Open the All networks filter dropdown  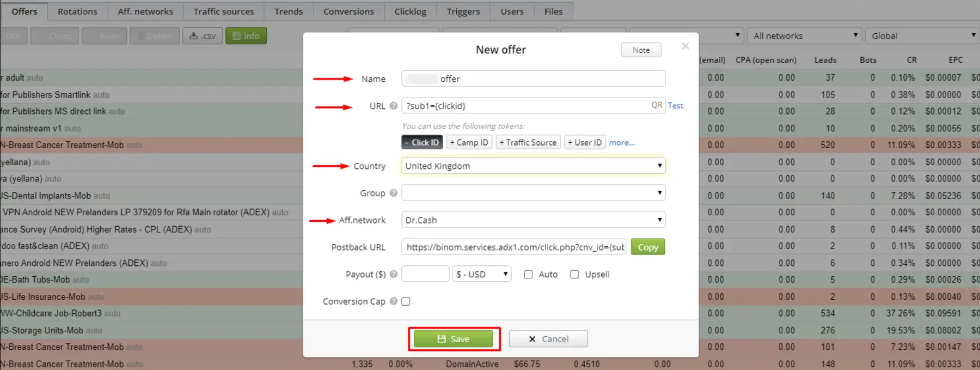coord(805,36)
